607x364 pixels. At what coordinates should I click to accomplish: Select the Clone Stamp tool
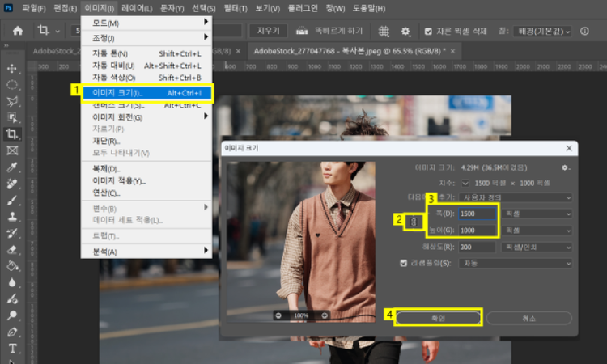[12, 217]
